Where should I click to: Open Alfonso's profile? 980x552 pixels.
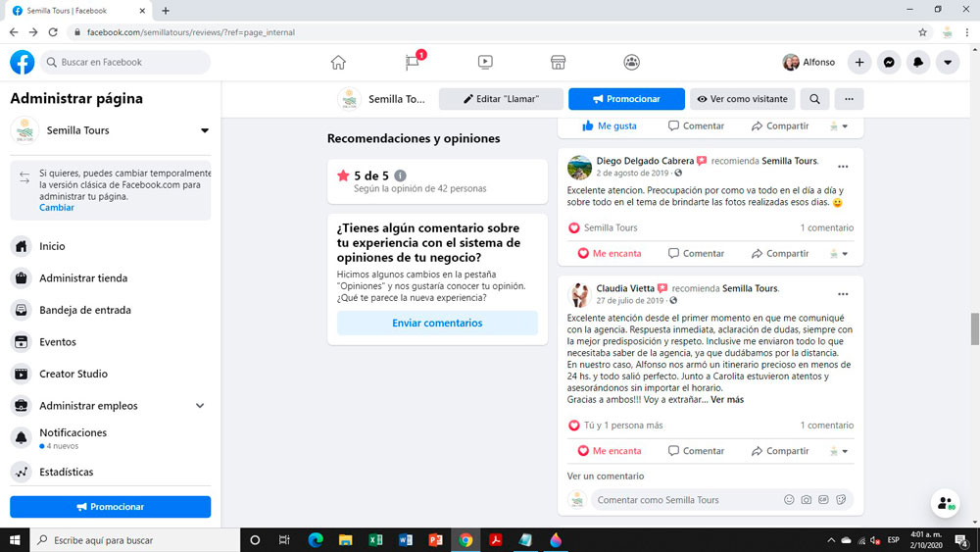808,62
